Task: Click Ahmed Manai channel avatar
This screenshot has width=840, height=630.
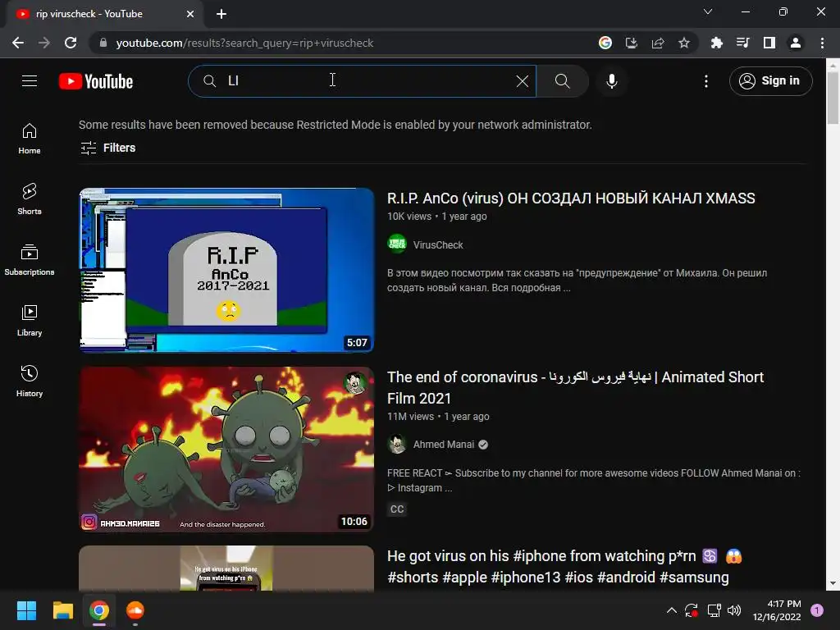Action: click(397, 444)
